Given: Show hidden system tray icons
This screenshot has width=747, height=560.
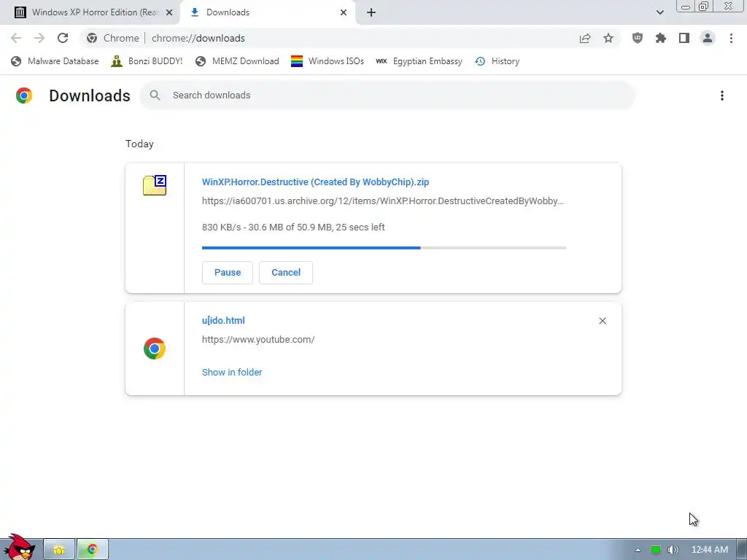Looking at the screenshot, I should 638,550.
